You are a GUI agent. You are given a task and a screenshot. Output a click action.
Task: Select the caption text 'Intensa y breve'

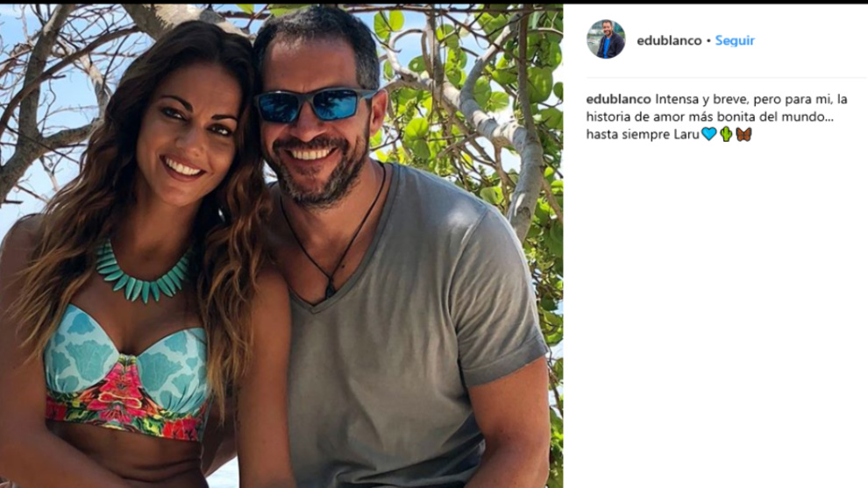698,100
